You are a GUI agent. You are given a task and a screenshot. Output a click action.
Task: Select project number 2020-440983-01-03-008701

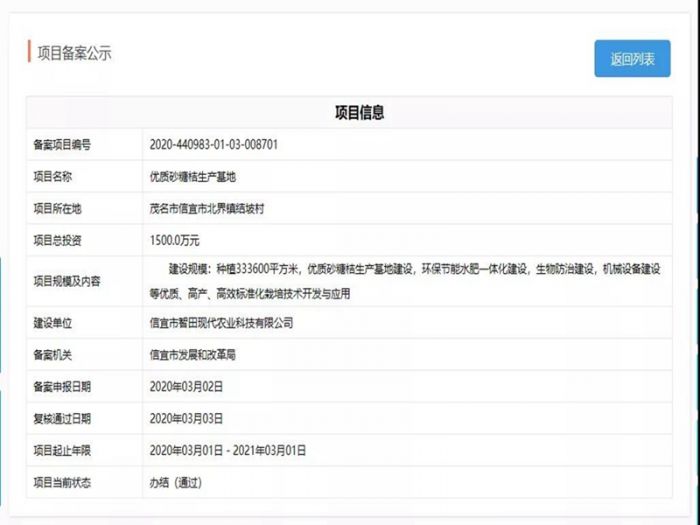213,145
